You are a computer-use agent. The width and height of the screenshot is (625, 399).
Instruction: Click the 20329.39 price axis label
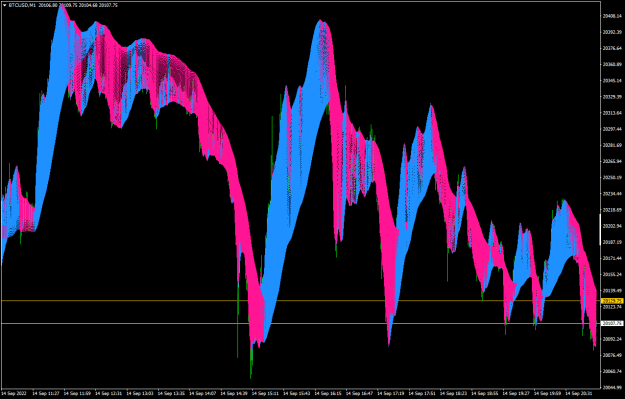(x=612, y=97)
